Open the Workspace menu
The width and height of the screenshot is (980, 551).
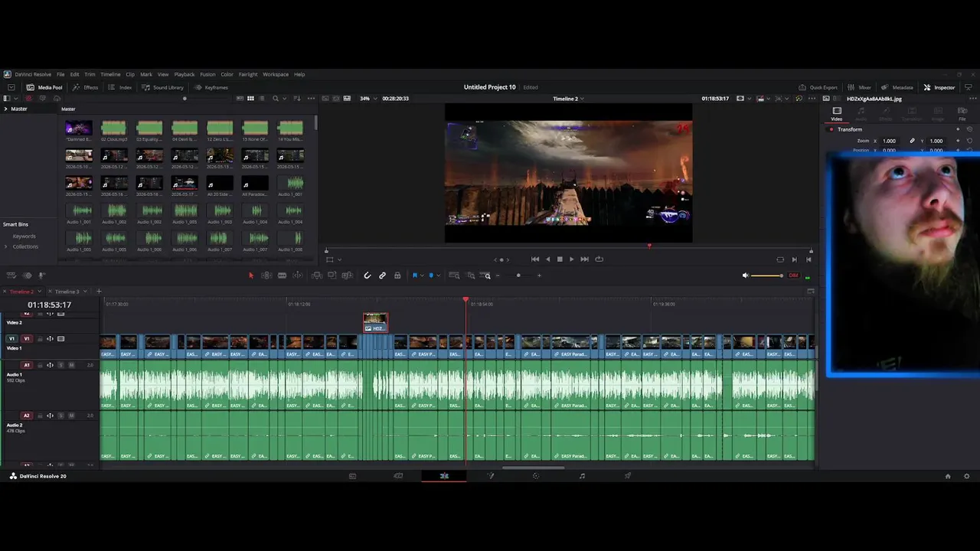click(x=276, y=74)
